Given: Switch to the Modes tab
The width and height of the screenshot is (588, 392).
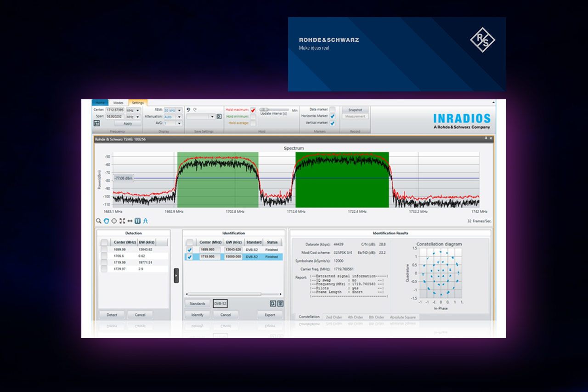Looking at the screenshot, I should pyautogui.click(x=119, y=102).
